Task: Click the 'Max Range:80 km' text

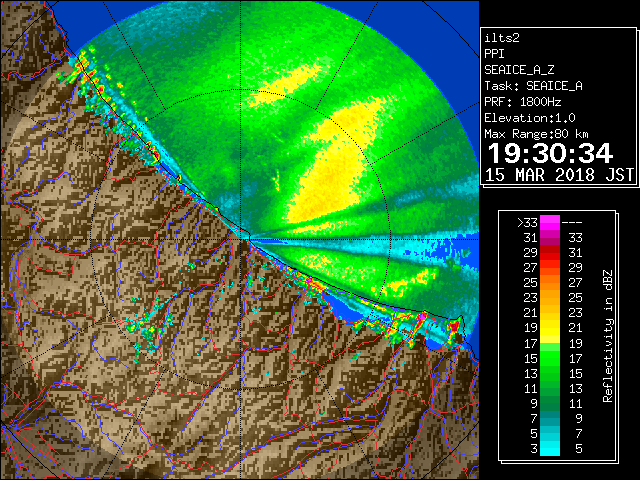Action: (x=536, y=134)
